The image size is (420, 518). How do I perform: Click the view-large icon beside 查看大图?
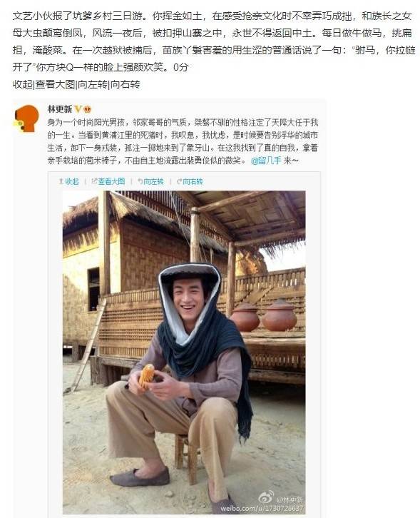pyautogui.click(x=94, y=181)
